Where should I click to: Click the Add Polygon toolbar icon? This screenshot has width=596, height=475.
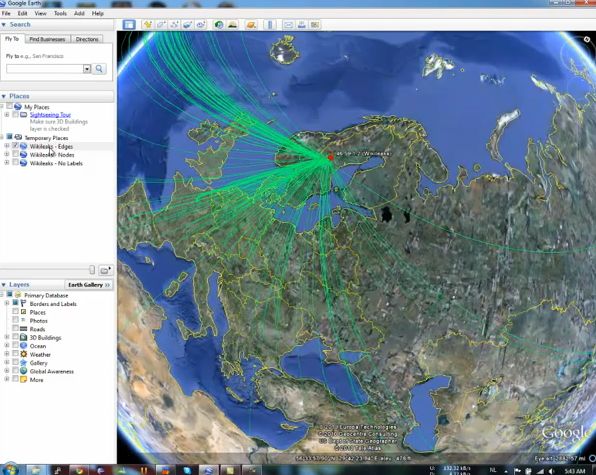(161, 25)
